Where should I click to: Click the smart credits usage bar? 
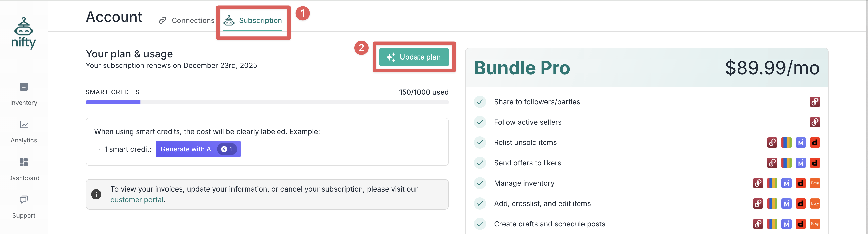pyautogui.click(x=267, y=102)
